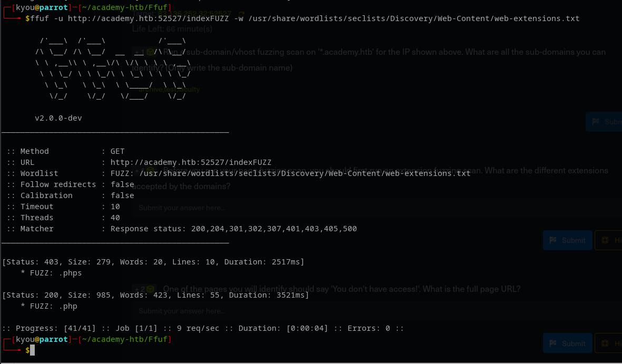Click the terminal cursor at the empty prompt
Image resolution: width=622 pixels, height=364 pixels.
[32, 350]
